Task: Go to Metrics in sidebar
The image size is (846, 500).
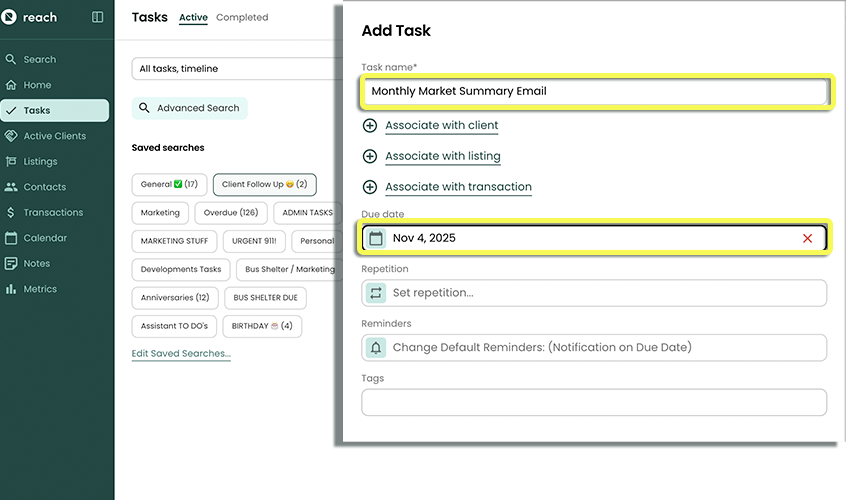Action: point(40,289)
